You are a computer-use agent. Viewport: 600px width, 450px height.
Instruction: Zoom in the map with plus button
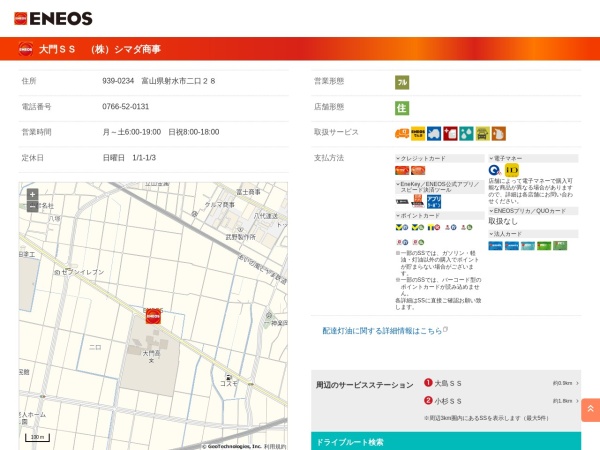coord(33,194)
